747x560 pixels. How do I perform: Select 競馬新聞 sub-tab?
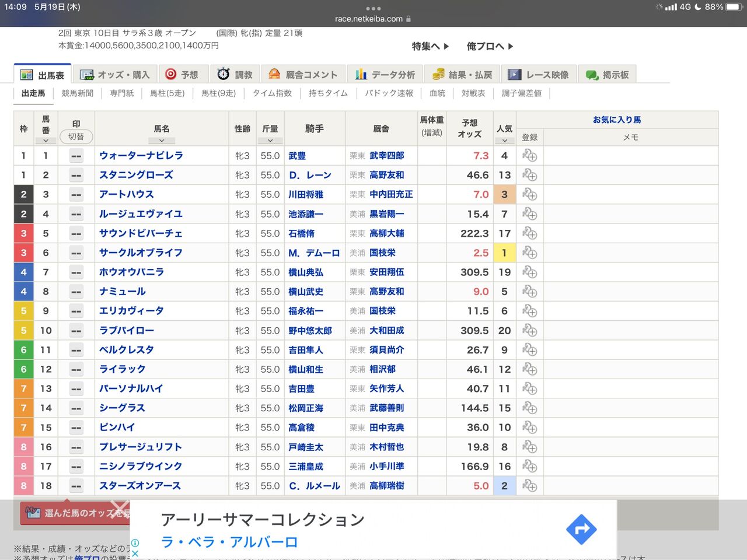point(78,93)
